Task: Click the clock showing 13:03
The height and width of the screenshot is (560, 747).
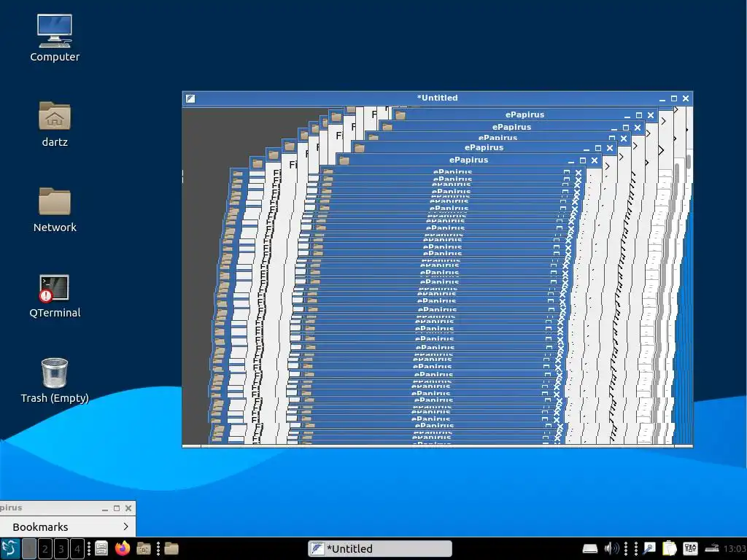Action: [735, 548]
